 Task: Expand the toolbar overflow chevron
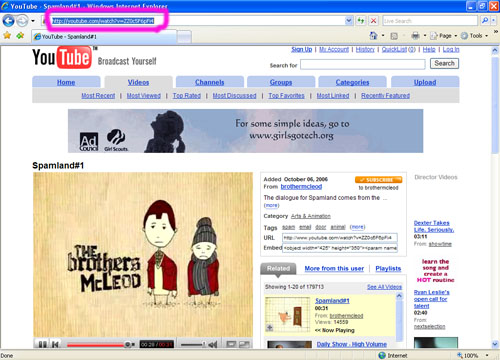coord(496,32)
